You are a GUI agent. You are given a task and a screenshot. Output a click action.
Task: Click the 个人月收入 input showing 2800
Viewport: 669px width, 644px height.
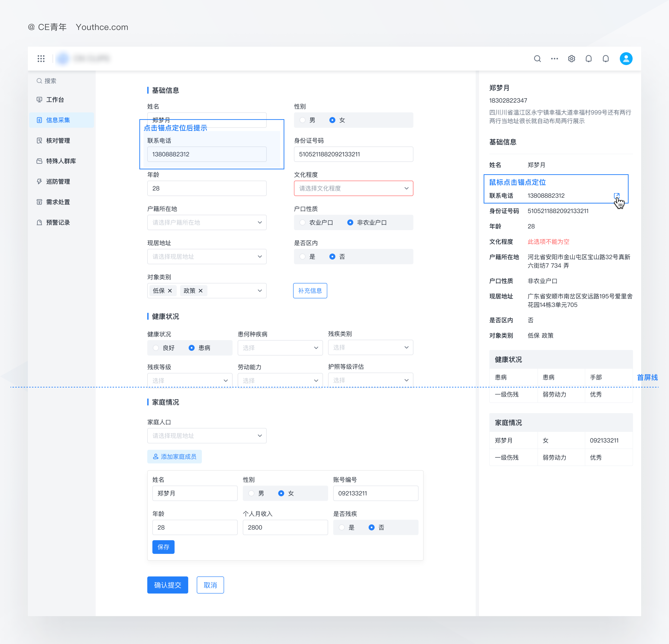[285, 528]
